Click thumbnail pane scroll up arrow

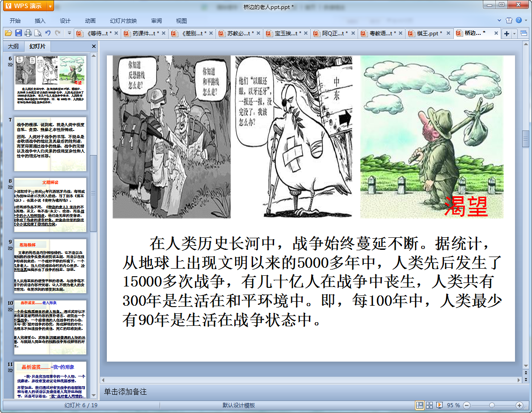point(93,55)
